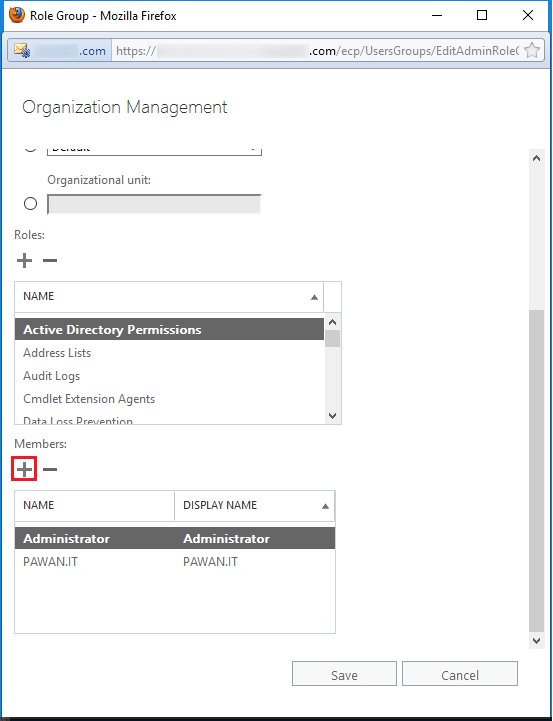
Task: Remove a role using Roles minus icon
Action: pos(50,261)
